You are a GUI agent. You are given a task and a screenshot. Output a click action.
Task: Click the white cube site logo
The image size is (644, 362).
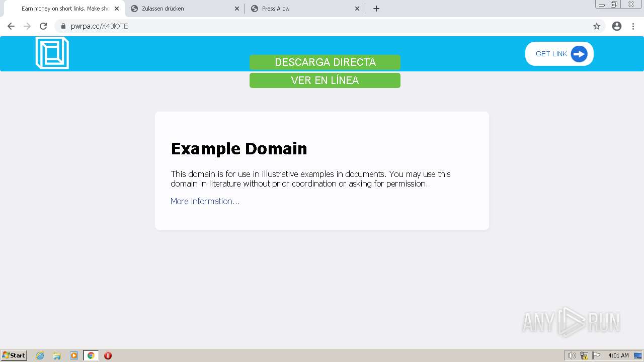pos(52,53)
